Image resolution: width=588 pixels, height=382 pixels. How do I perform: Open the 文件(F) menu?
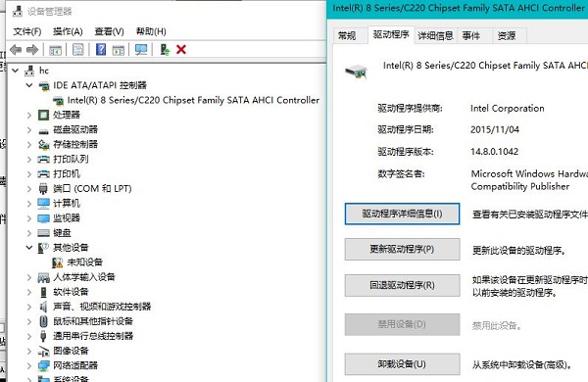coord(27,31)
